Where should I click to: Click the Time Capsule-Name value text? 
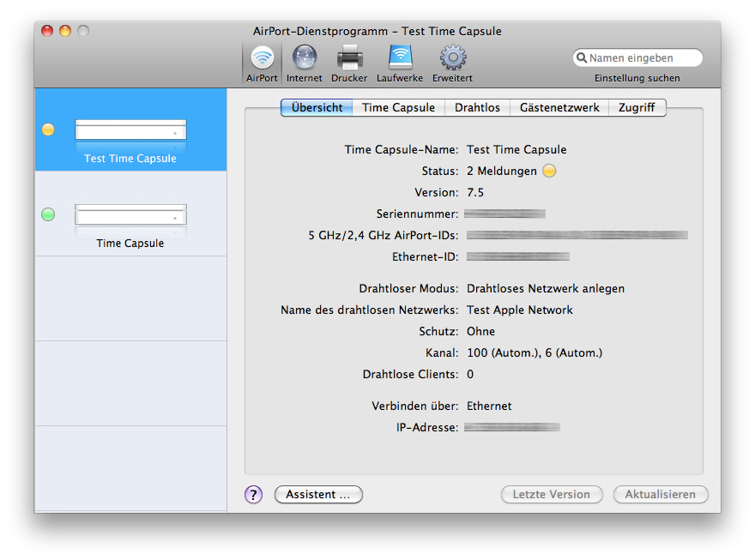point(516,149)
